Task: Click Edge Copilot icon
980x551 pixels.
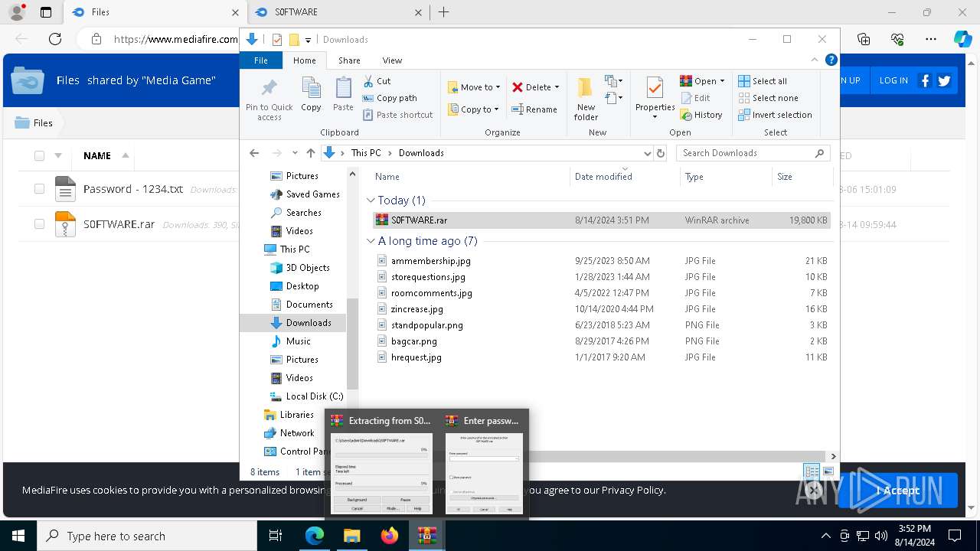Action: point(962,39)
